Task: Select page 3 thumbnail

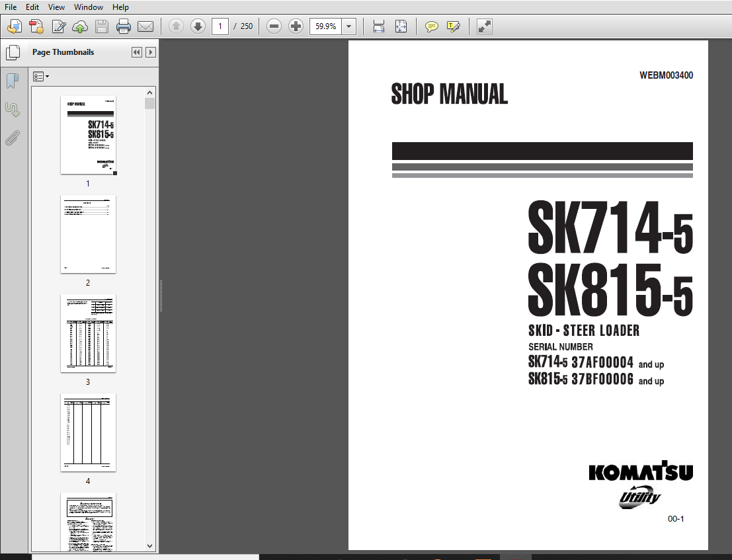Action: (x=88, y=333)
